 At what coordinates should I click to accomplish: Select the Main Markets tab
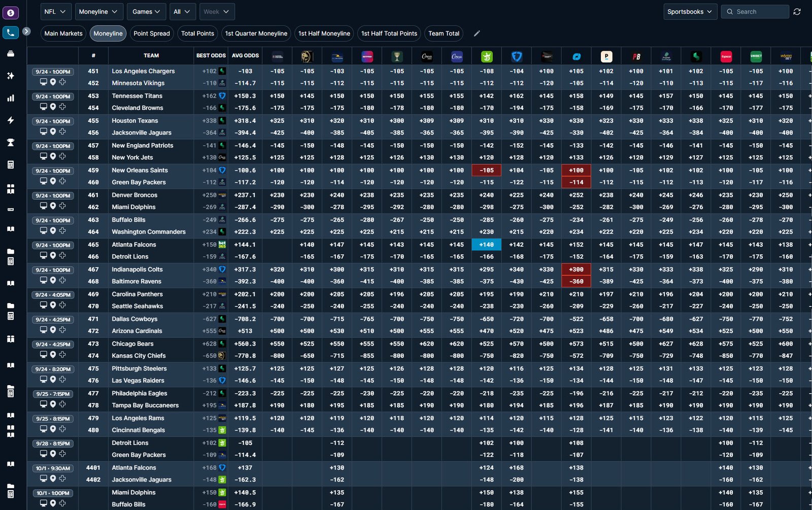click(63, 33)
